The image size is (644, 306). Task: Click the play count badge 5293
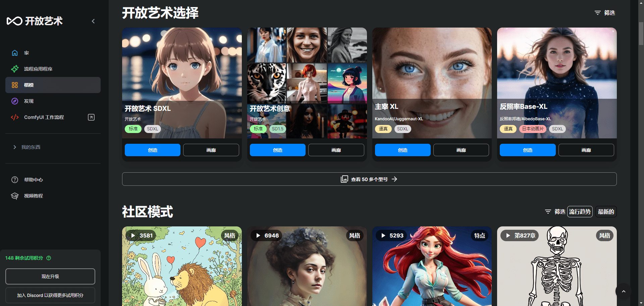[x=391, y=235]
